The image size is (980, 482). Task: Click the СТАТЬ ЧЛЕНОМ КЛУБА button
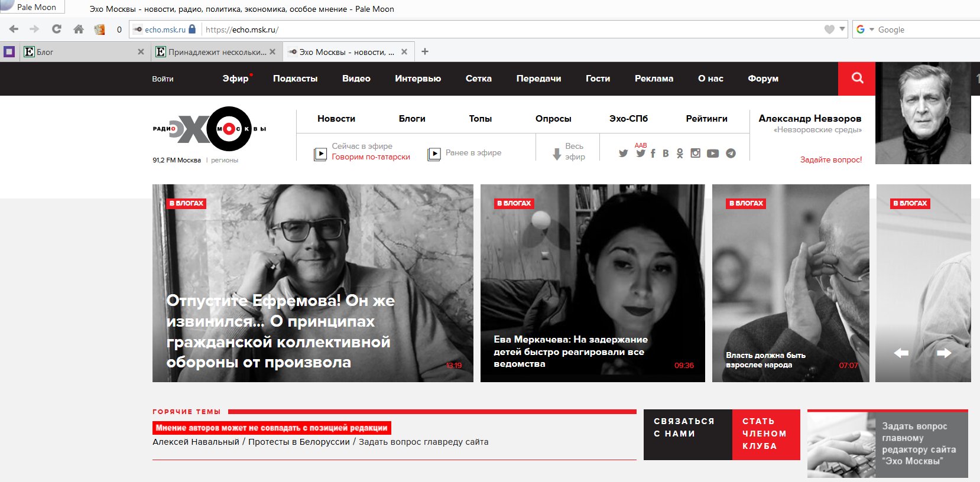coord(765,434)
